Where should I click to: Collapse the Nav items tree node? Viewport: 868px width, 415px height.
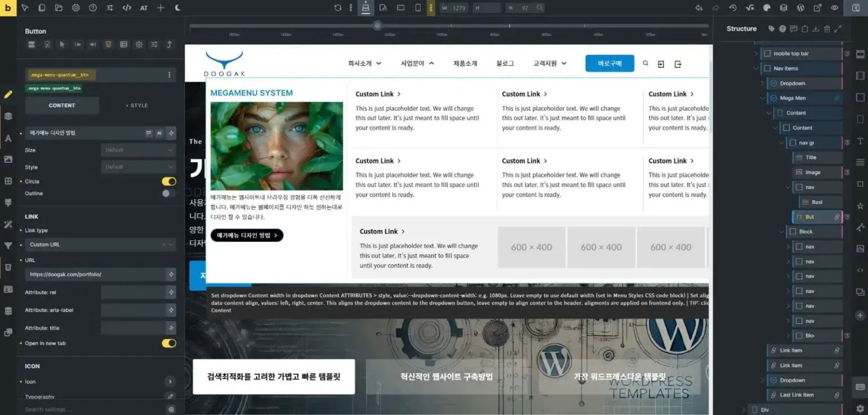(x=757, y=68)
